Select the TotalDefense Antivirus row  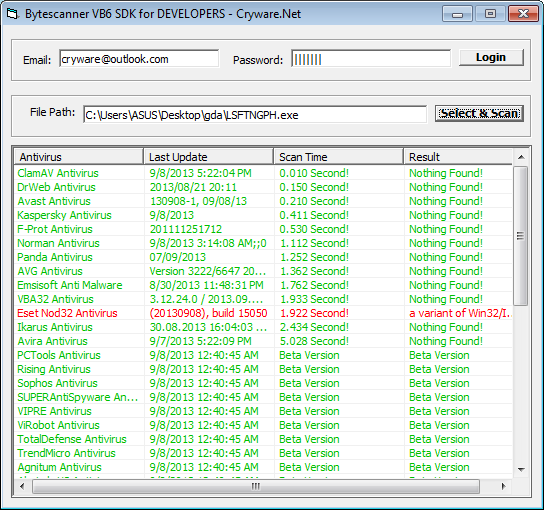[263, 439]
